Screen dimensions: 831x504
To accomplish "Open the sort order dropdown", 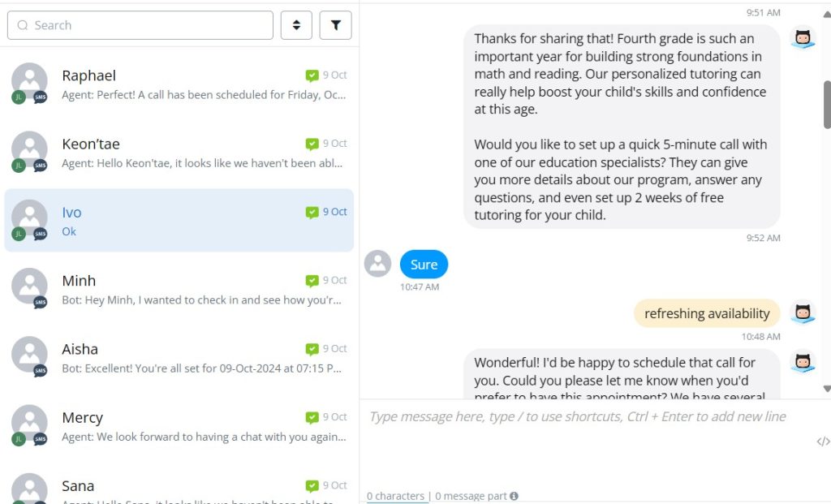I will (x=296, y=25).
